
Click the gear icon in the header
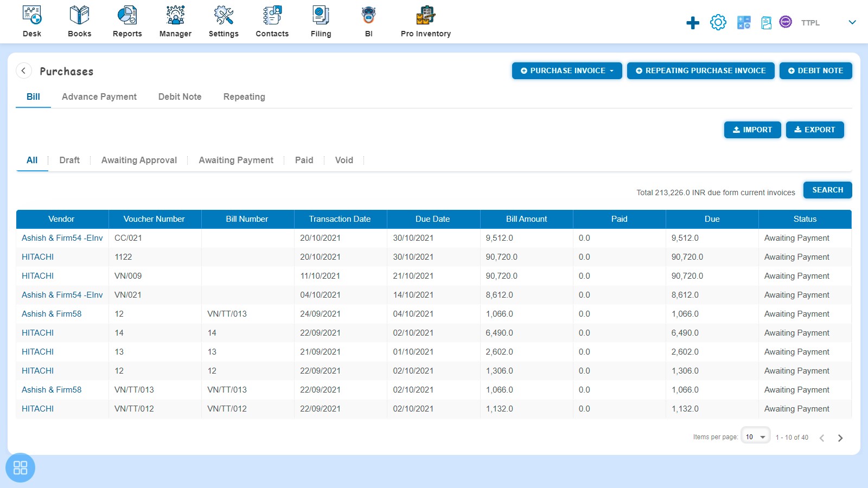(x=718, y=22)
